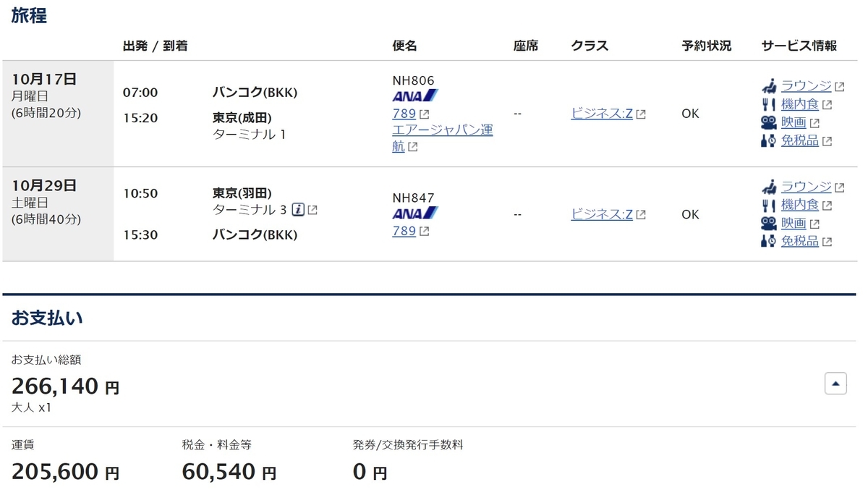Open the 789 aircraft link for flight NH847
The height and width of the screenshot is (490, 868).
pos(403,232)
